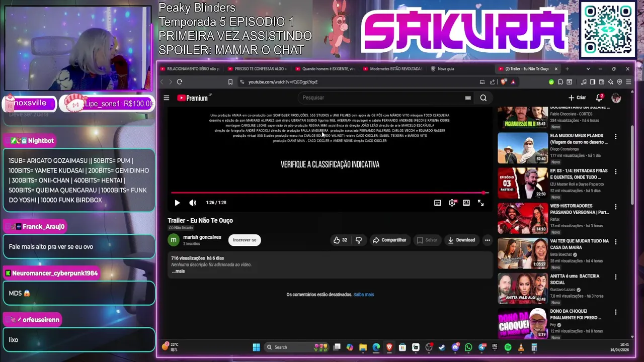Switch player to theater mode
This screenshot has width=644, height=362.
(466, 203)
